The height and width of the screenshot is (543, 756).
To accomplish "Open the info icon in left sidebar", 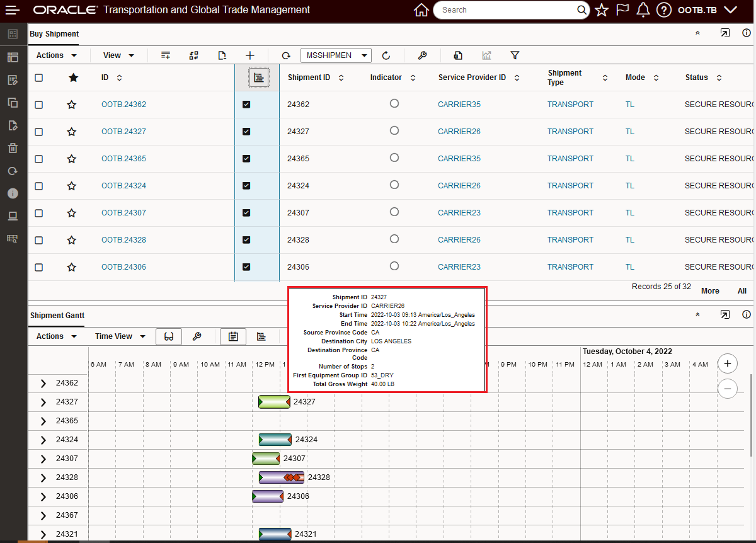I will coord(13,193).
